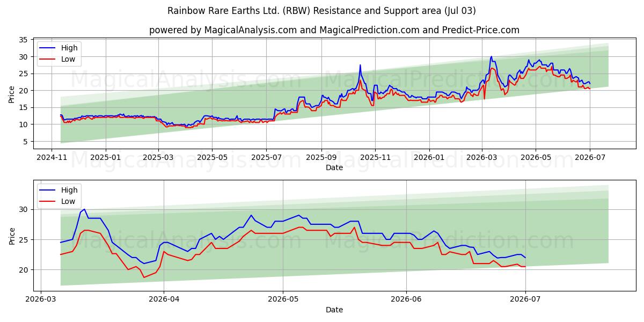644x322 pixels.
Task: Click the '2026-07' tick on the top chart
Action: (x=590, y=157)
